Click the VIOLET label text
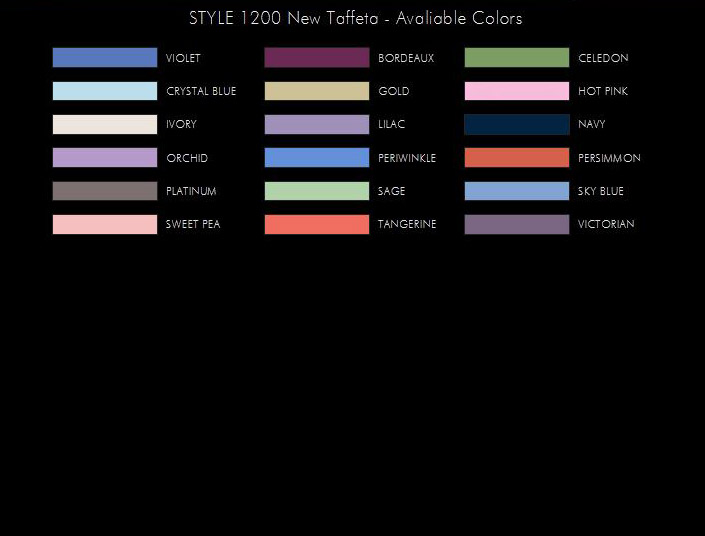Viewport: 705px width, 536px height. coord(183,58)
